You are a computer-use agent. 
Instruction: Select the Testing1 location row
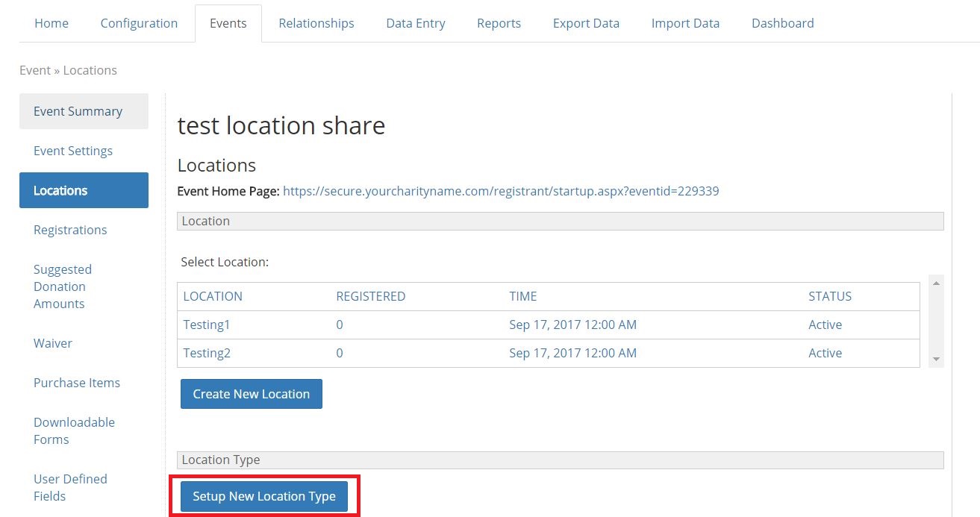click(x=549, y=325)
